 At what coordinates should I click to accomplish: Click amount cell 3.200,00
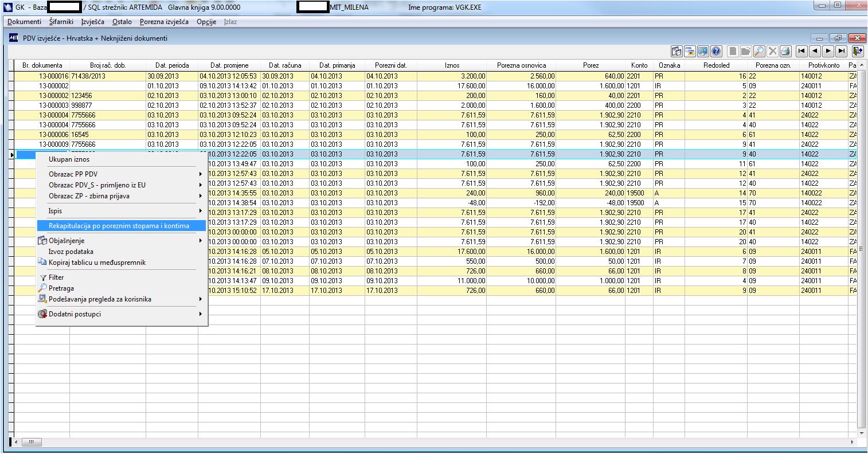(x=452, y=76)
